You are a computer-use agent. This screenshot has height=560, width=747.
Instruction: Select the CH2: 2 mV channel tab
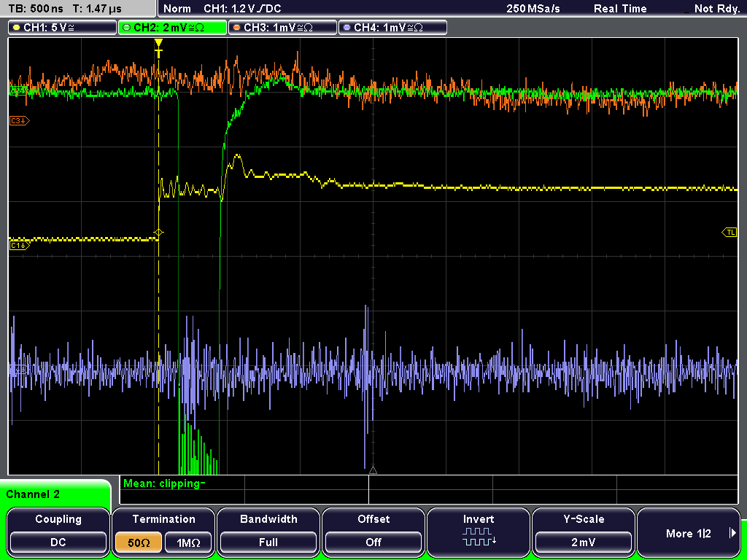(x=172, y=28)
